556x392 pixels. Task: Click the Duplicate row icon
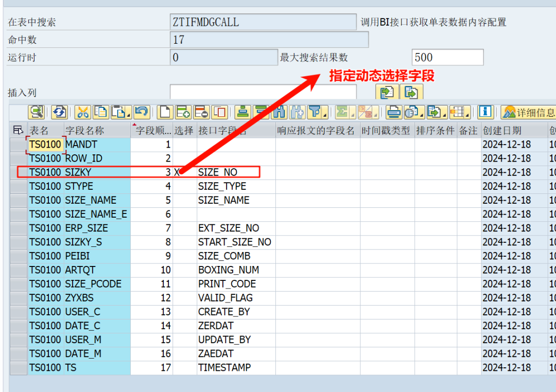[219, 112]
